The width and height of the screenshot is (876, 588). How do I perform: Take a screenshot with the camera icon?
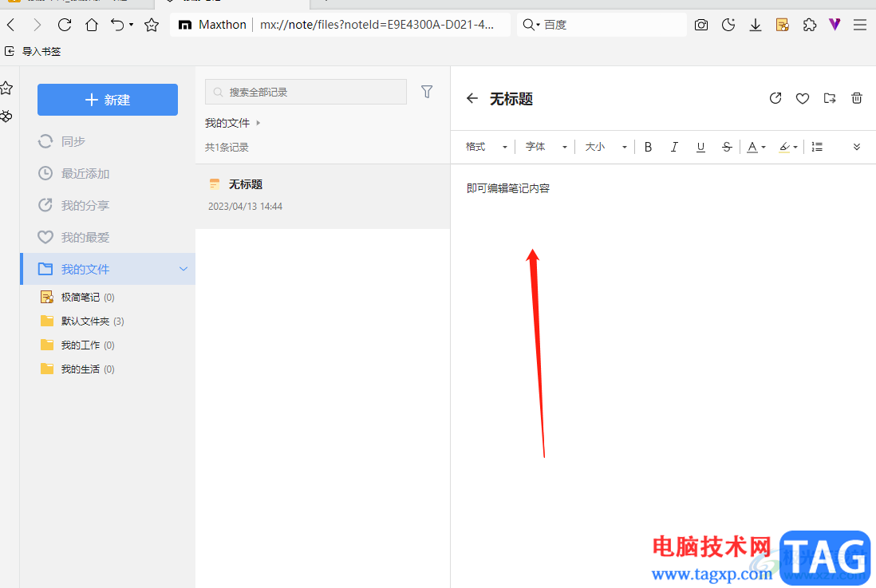(701, 25)
